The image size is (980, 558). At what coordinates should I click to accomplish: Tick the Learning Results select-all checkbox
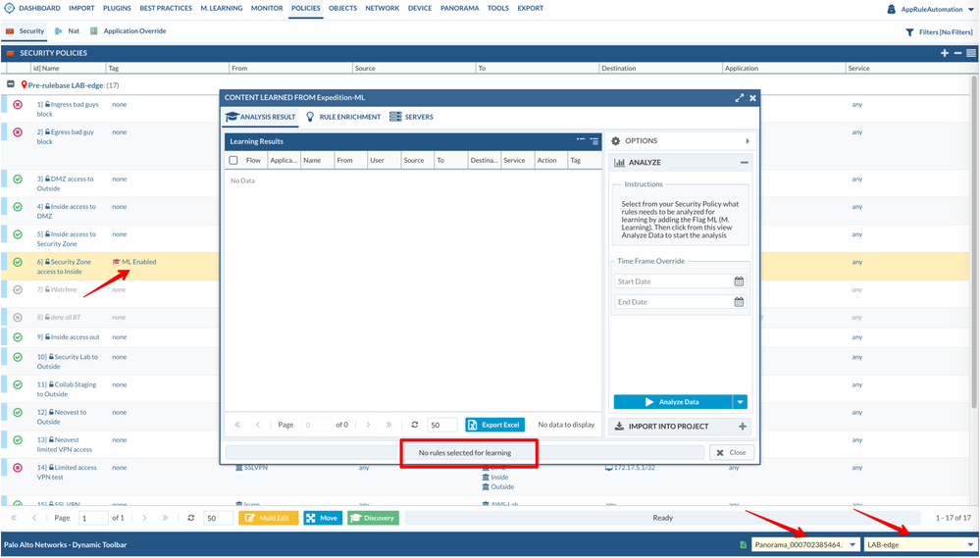(x=233, y=161)
